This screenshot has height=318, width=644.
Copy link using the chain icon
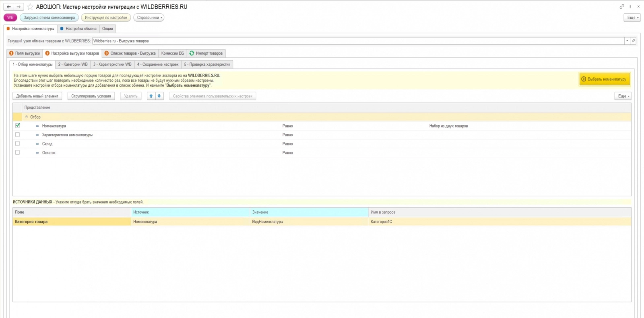(621, 6)
